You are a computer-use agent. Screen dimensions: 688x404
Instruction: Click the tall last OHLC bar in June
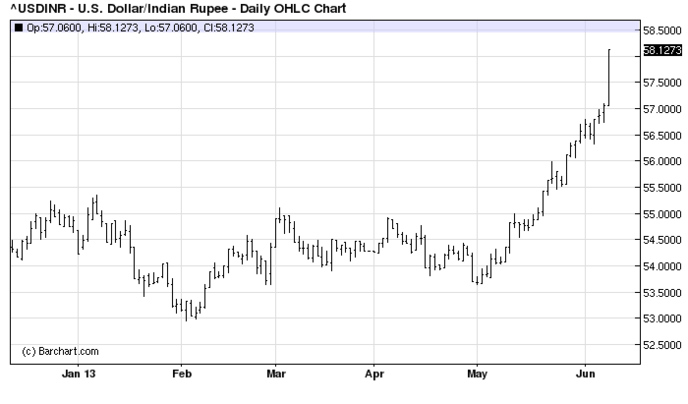pyautogui.click(x=609, y=78)
